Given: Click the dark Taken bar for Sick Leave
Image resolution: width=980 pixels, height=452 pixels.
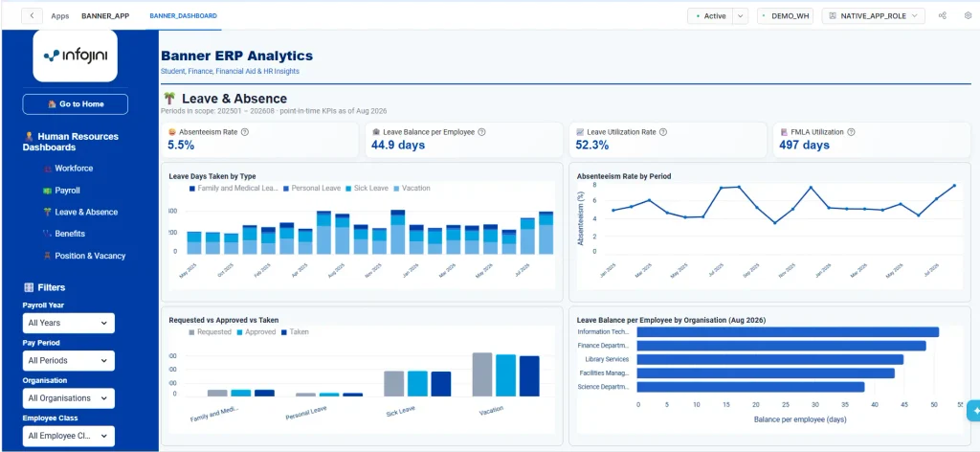Looking at the screenshot, I should 440,384.
